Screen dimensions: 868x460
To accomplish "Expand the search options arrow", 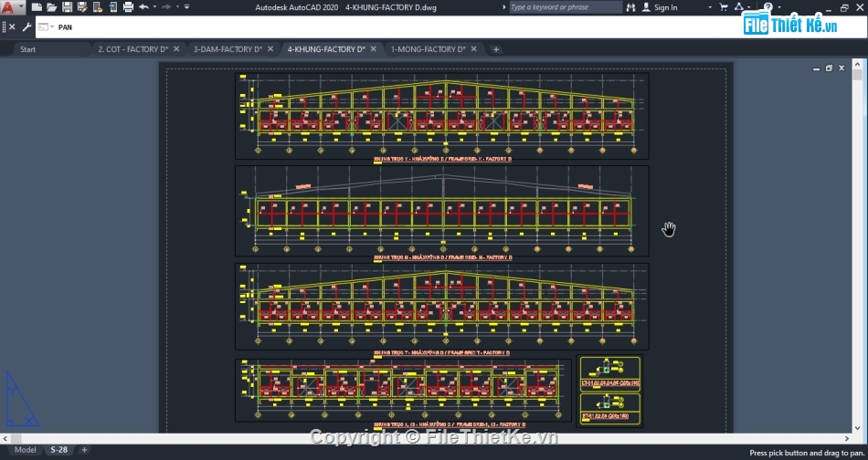I will [x=503, y=7].
